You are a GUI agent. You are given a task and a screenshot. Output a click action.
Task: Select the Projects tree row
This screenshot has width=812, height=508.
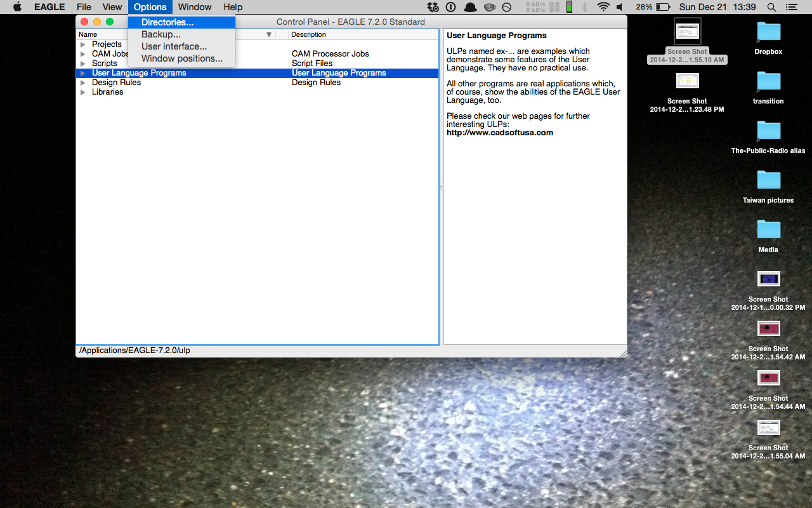point(257,44)
